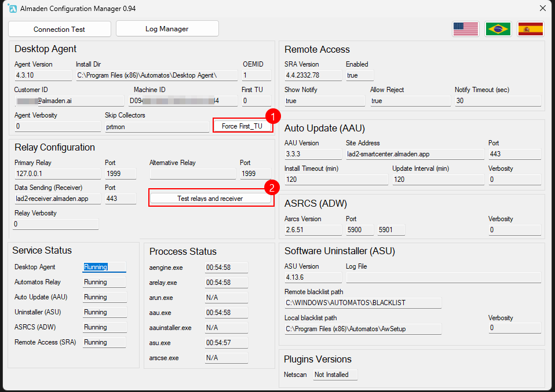Click ASRCS (ADW) service status field

point(104,327)
